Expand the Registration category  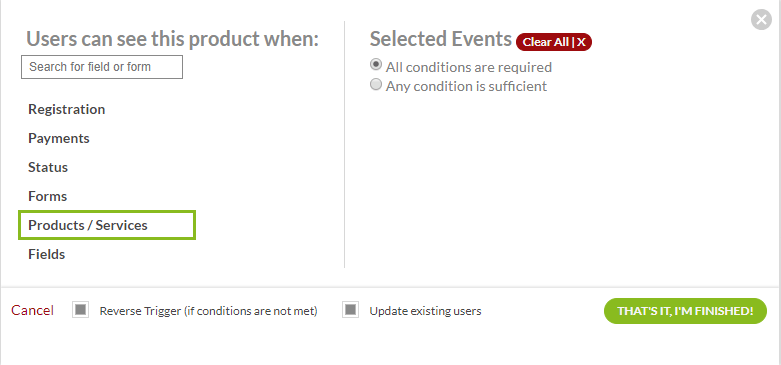coord(66,109)
